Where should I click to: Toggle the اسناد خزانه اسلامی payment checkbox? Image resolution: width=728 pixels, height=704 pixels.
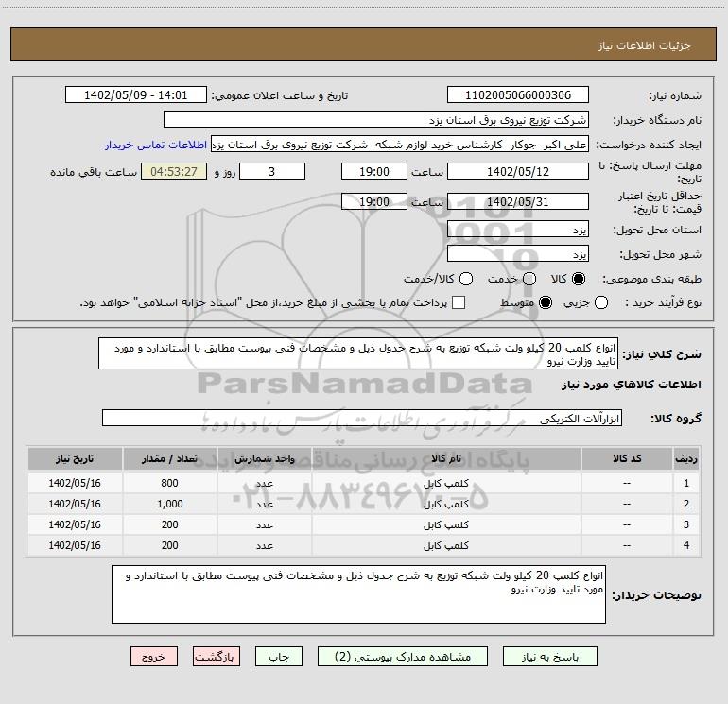point(459,302)
